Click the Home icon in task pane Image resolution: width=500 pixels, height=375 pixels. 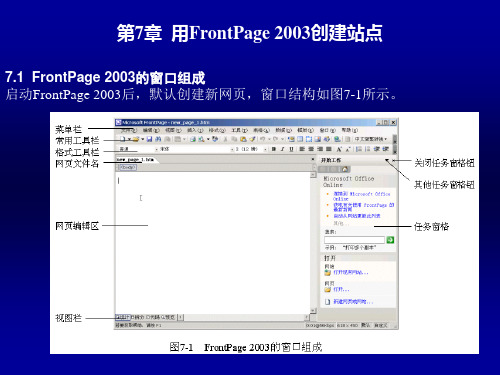[x=345, y=169]
